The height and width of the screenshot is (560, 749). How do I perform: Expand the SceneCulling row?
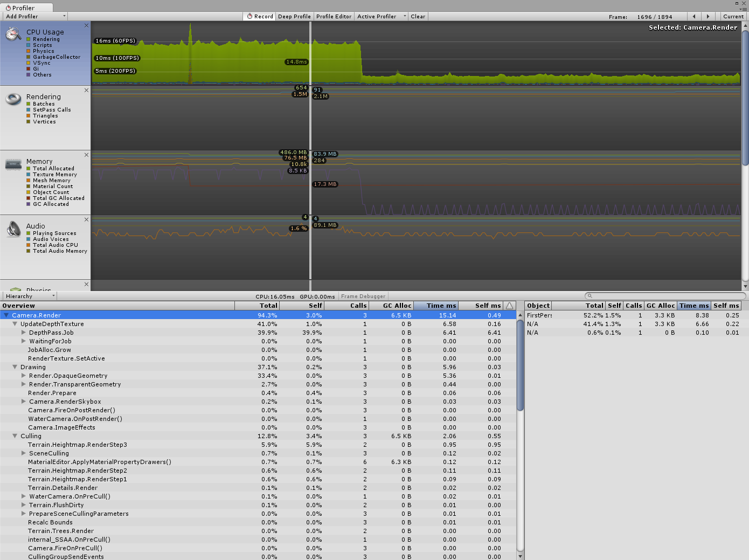[24, 453]
